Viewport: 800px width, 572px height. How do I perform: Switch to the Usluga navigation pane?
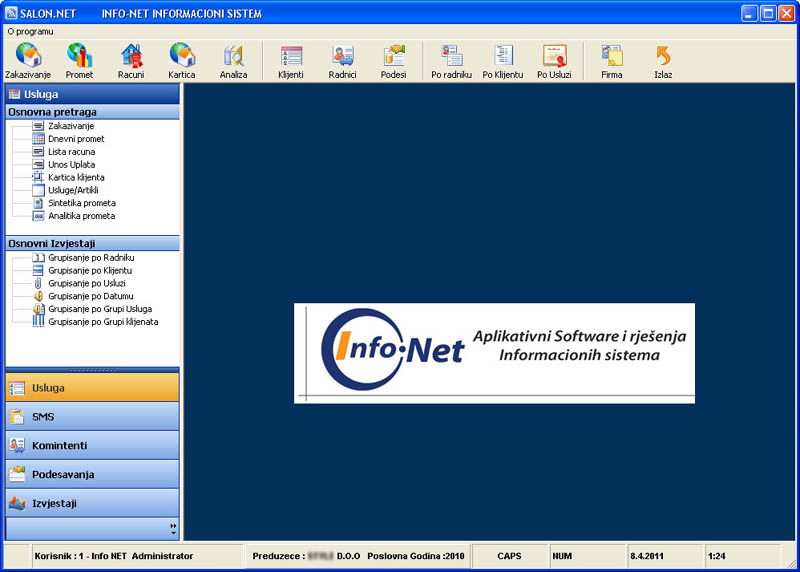[92, 388]
